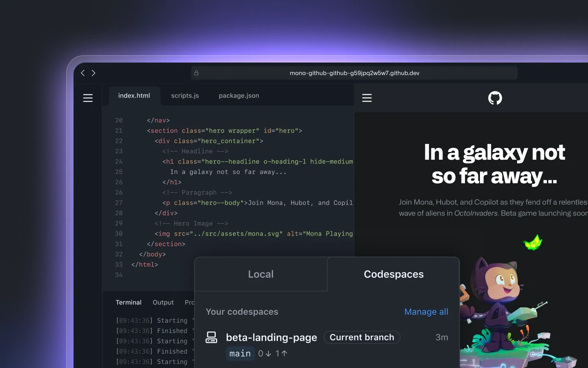The width and height of the screenshot is (588, 368).
Task: Click the closing </html> tag line
Action: (144, 265)
